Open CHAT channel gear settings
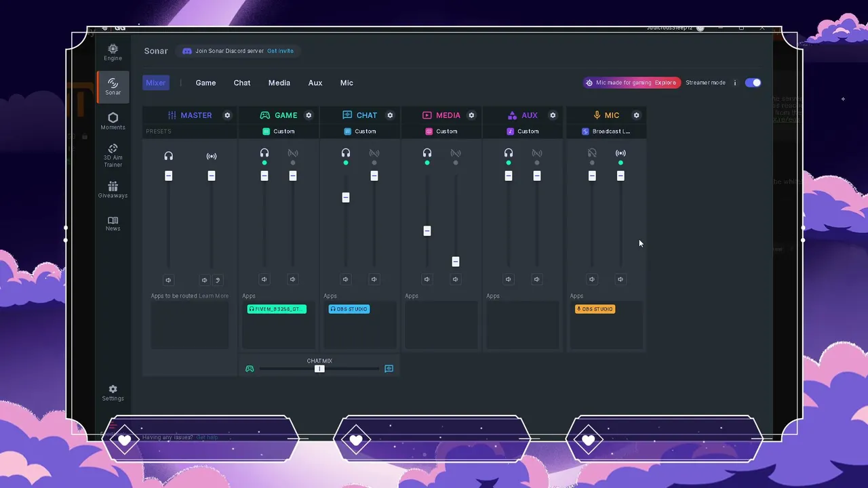Image resolution: width=868 pixels, height=488 pixels. tap(390, 115)
